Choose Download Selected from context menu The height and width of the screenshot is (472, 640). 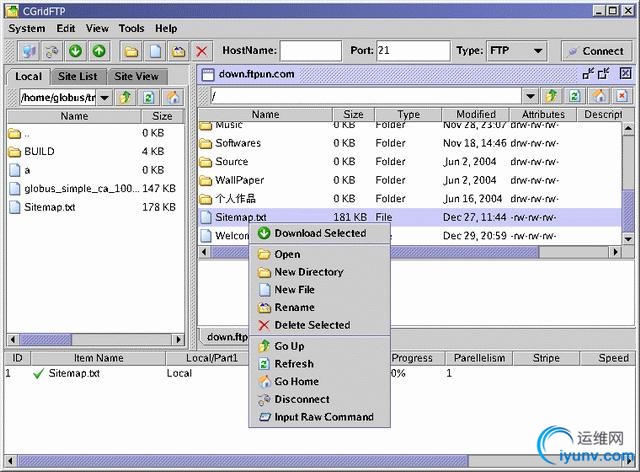click(320, 233)
